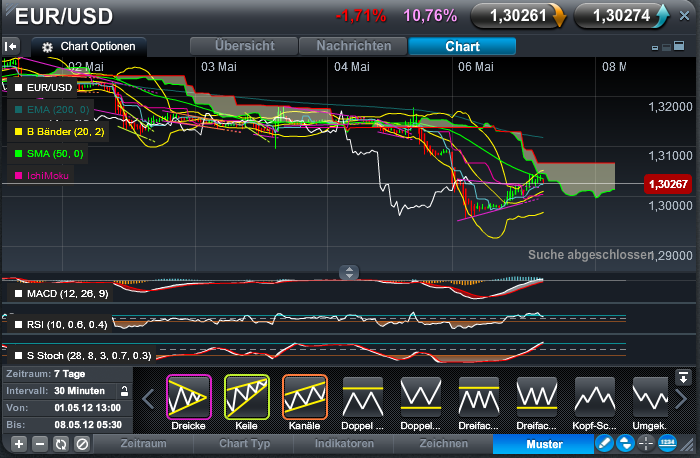Click left chevron to scroll patterns back

(148, 399)
